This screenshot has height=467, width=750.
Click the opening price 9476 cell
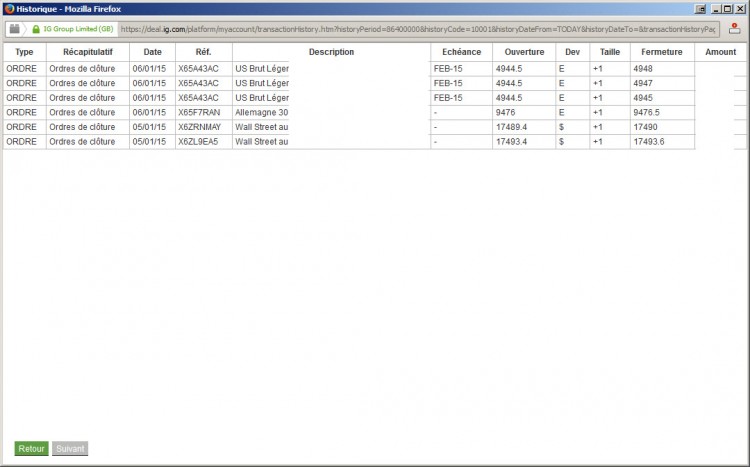[x=524, y=112]
